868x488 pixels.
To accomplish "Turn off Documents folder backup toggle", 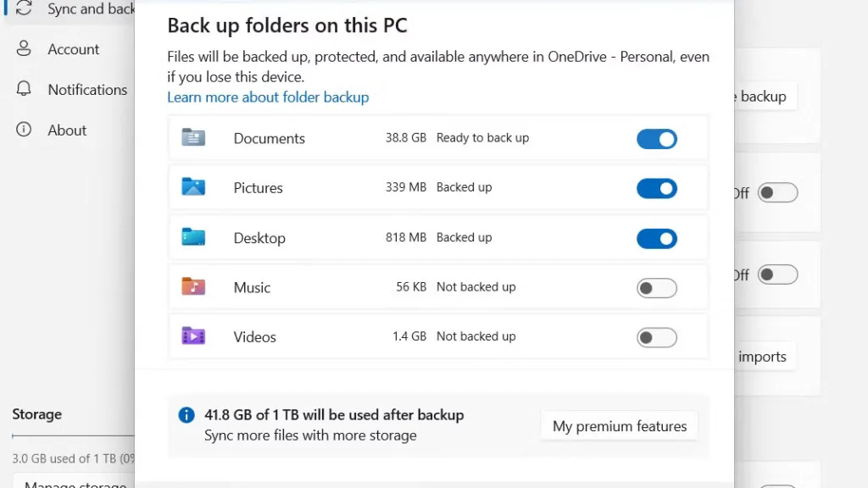I will (657, 139).
